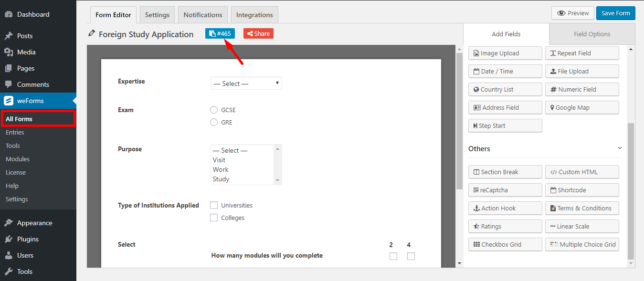Add a Google Map field
This screenshot has width=644, height=281.
coord(581,107)
